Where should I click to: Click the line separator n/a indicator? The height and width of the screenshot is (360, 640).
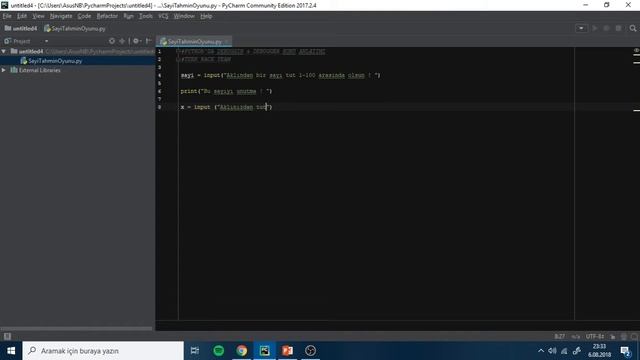pyautogui.click(x=576, y=337)
